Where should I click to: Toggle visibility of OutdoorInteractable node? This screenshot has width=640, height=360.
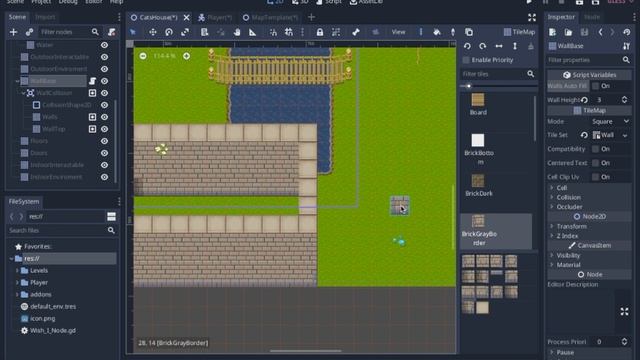(104, 57)
